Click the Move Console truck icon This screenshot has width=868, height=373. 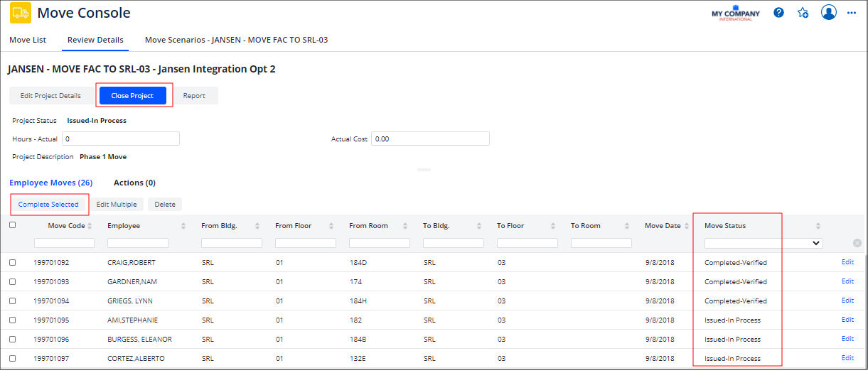20,13
